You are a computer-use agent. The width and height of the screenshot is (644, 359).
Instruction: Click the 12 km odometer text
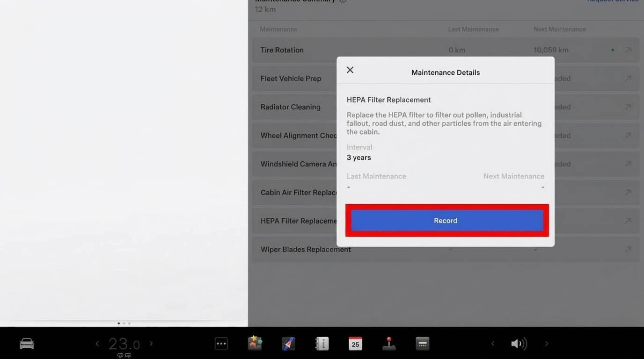265,9
